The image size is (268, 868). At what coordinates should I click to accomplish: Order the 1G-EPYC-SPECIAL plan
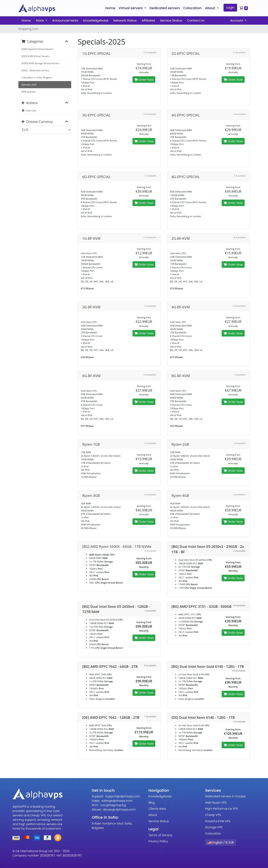click(x=144, y=80)
